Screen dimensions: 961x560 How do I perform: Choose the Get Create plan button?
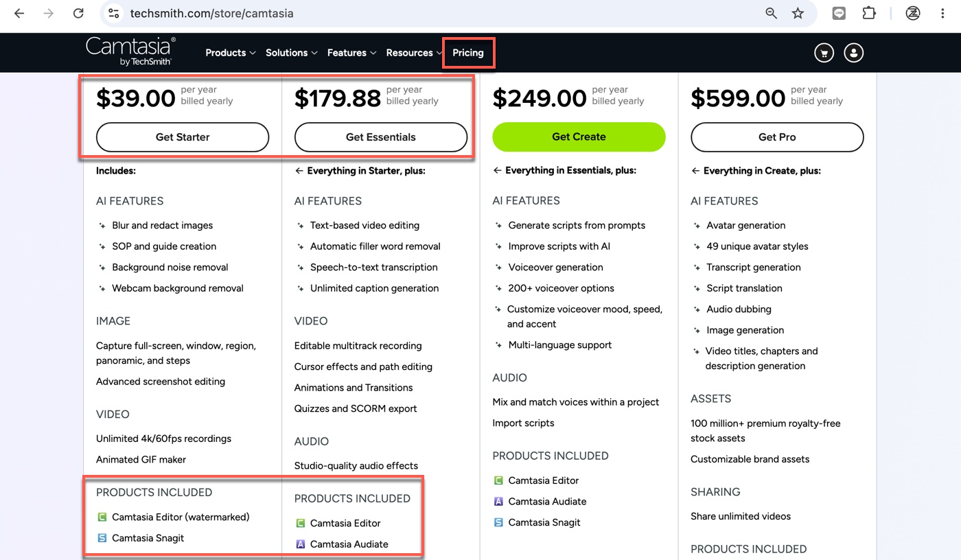pos(579,137)
